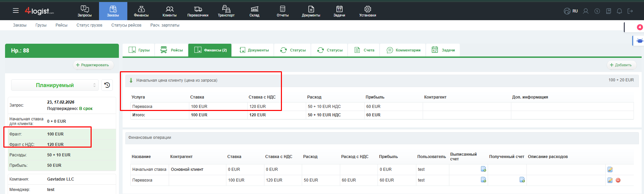Viewport: 644px width, 194px height.
Task: Edit the Начальная ставка operation row
Action: pyautogui.click(x=610, y=169)
